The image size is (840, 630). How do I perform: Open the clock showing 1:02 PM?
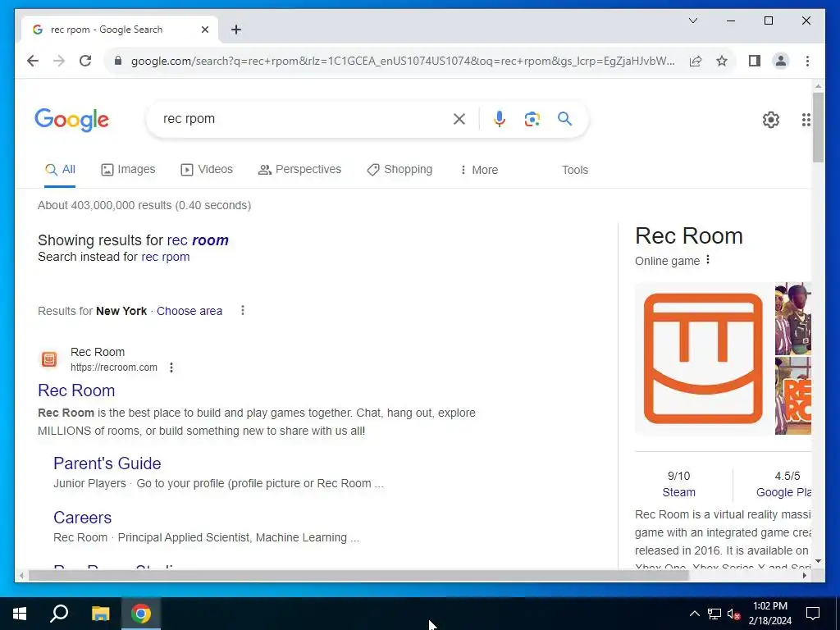click(x=770, y=614)
